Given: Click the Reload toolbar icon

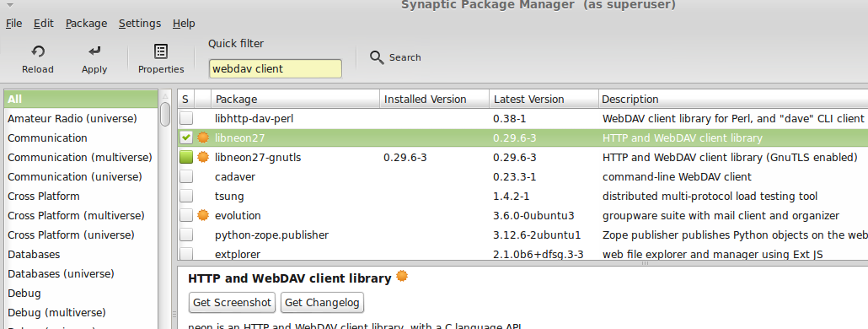Looking at the screenshot, I should tap(38, 52).
